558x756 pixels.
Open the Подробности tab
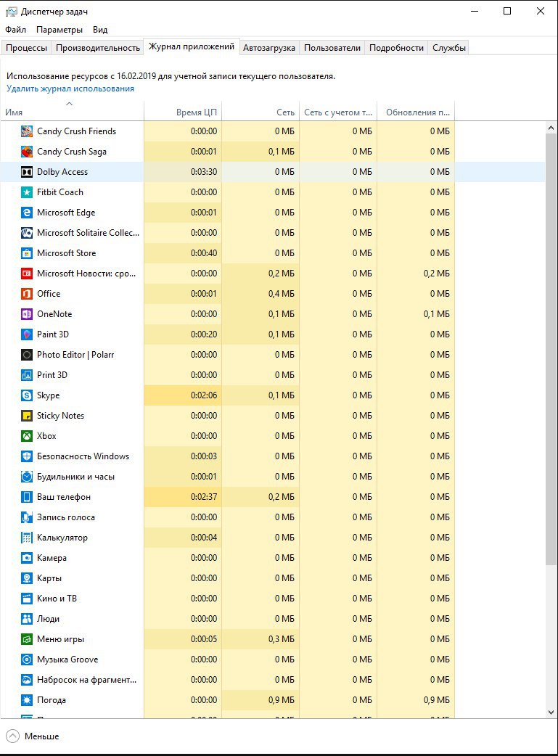[396, 48]
